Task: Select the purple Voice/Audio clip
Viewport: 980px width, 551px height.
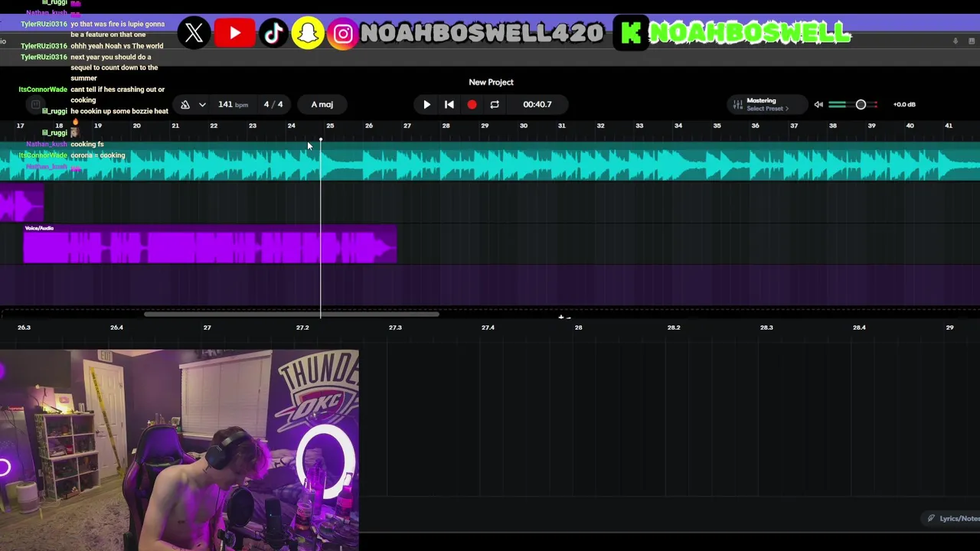Action: tap(210, 244)
